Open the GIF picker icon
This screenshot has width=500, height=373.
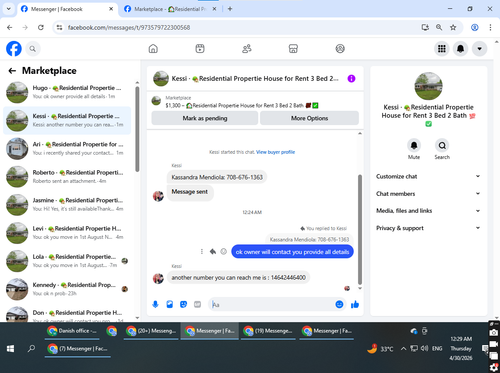tap(197, 304)
